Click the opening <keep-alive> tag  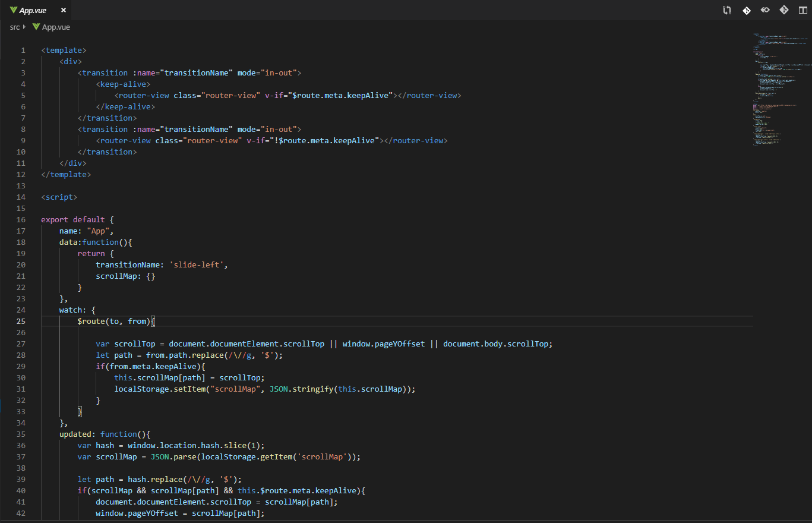click(x=123, y=84)
